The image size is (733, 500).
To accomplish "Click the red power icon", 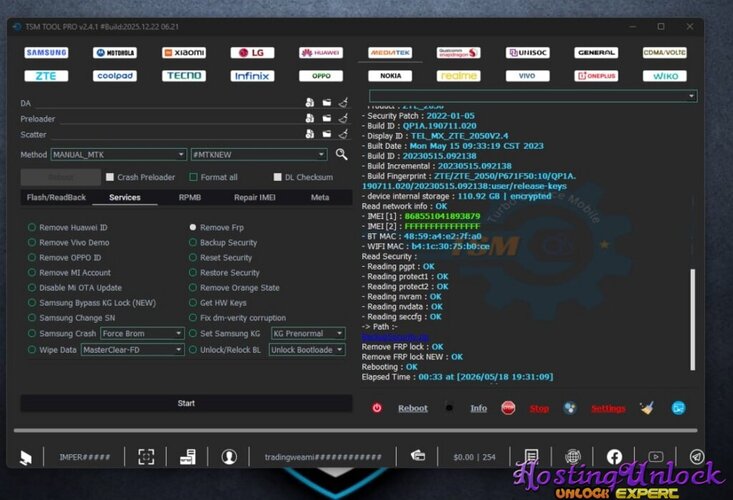I will coord(377,408).
